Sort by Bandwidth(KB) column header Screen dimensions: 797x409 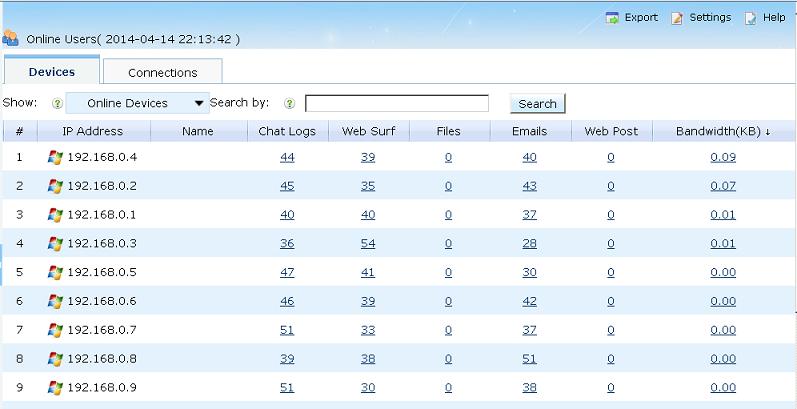click(722, 131)
